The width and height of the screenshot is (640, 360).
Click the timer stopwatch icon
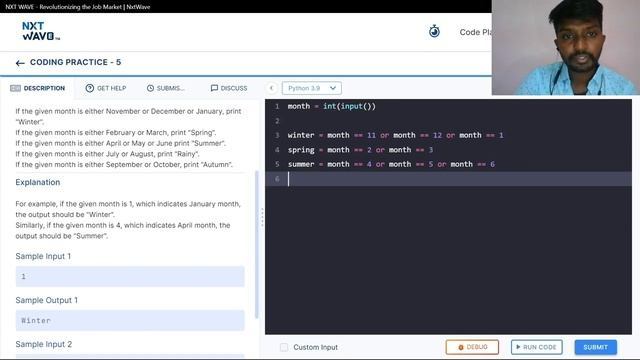(434, 31)
